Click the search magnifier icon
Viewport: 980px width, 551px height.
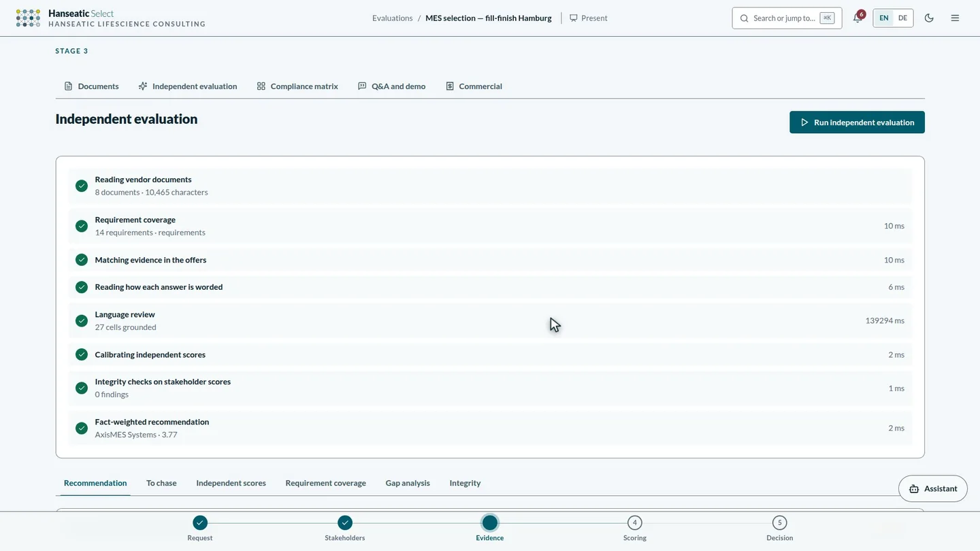pos(744,18)
